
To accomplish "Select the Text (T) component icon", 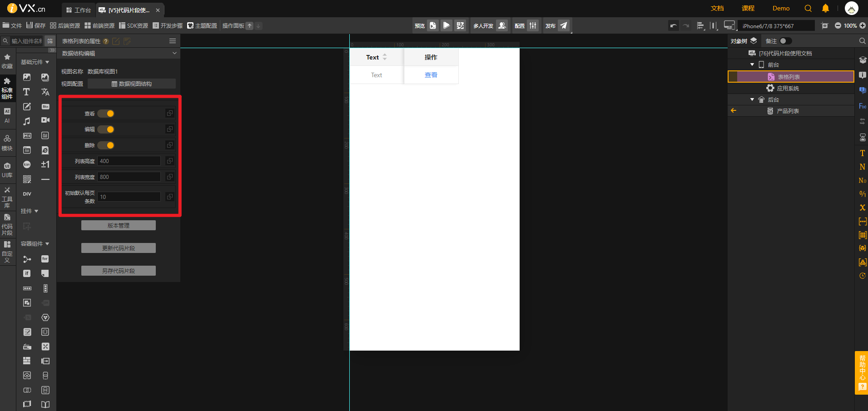I will pos(27,92).
